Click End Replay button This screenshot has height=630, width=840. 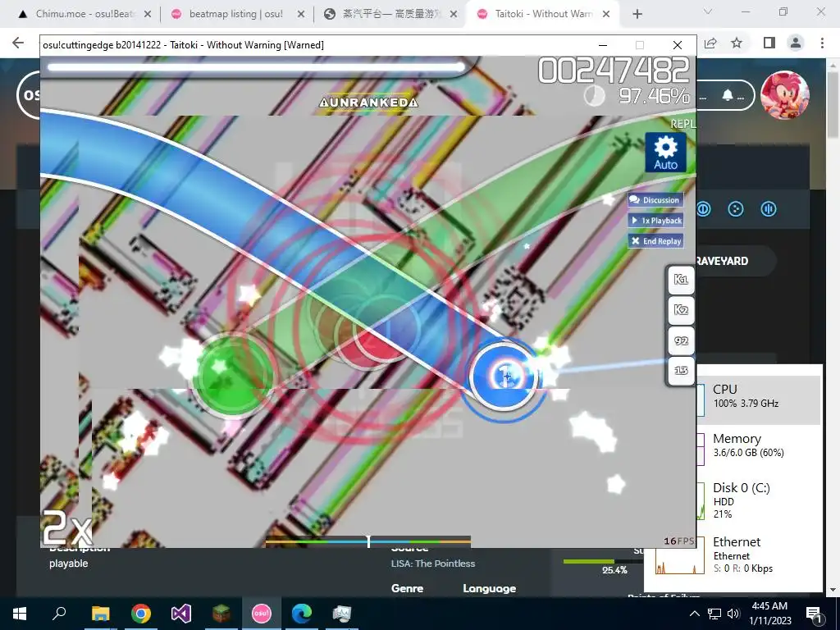(x=655, y=241)
